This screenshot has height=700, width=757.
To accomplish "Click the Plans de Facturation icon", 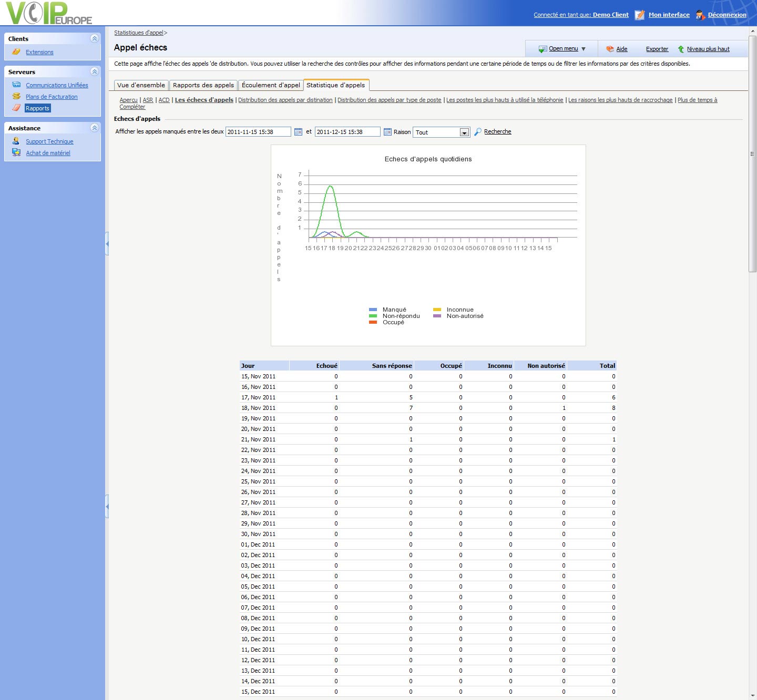I will point(16,97).
